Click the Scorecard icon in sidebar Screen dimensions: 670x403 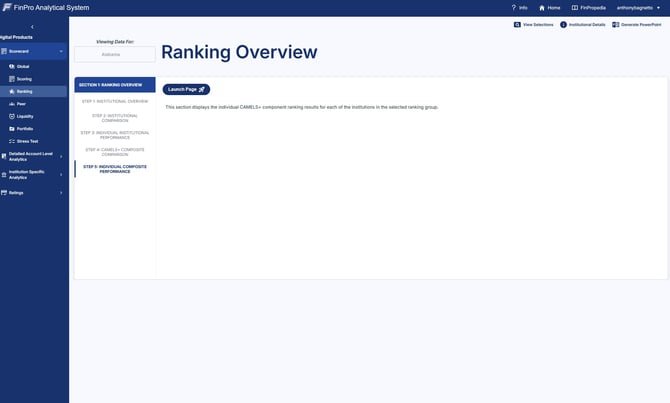click(x=4, y=51)
